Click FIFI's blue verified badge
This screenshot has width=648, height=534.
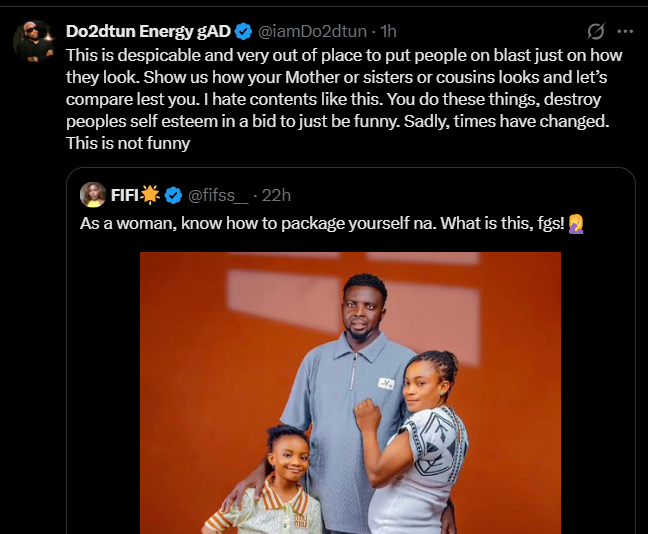click(x=173, y=194)
